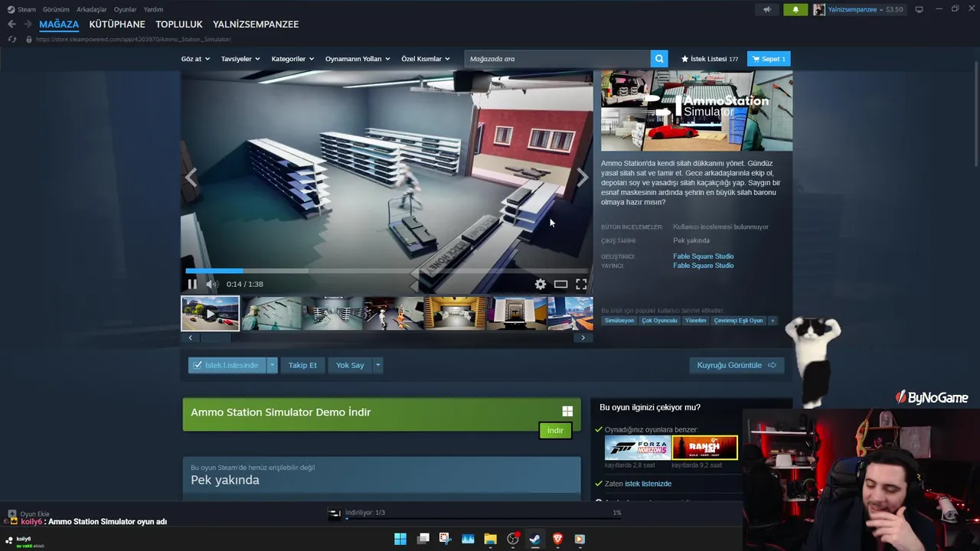
Task: Open the Steam menu
Action: [x=27, y=9]
